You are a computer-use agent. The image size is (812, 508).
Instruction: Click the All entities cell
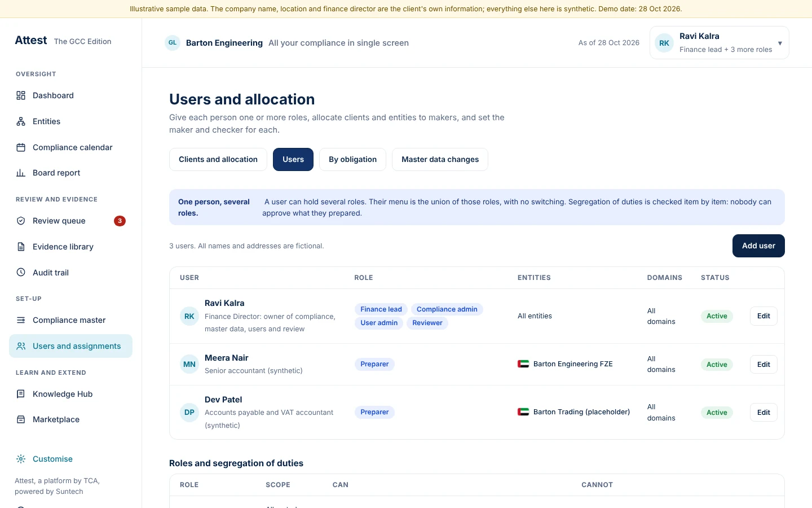point(535,316)
